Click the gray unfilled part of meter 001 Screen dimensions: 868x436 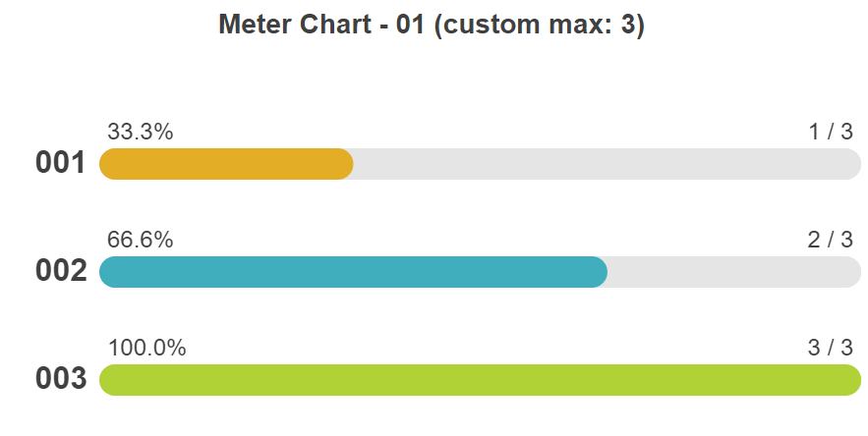pyautogui.click(x=608, y=164)
